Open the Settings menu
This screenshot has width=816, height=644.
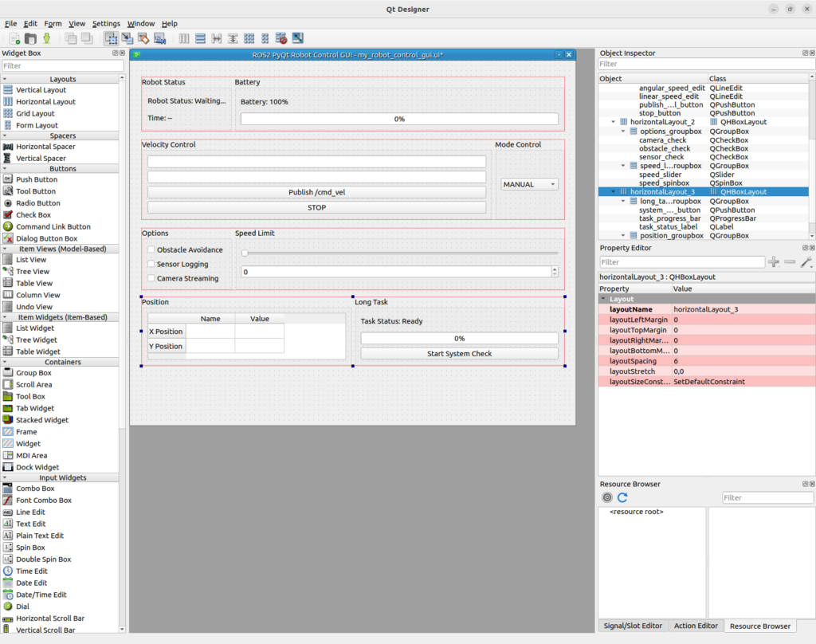pyautogui.click(x=106, y=23)
